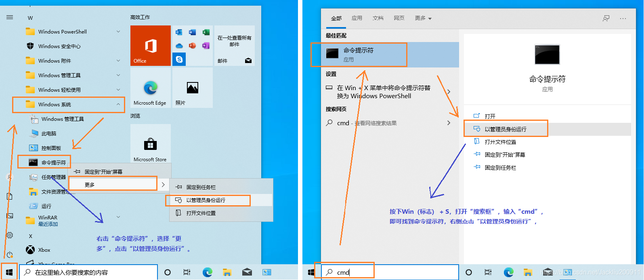Switch to 网页 tab in search panel
Screen dimensions: 644x280
399,18
